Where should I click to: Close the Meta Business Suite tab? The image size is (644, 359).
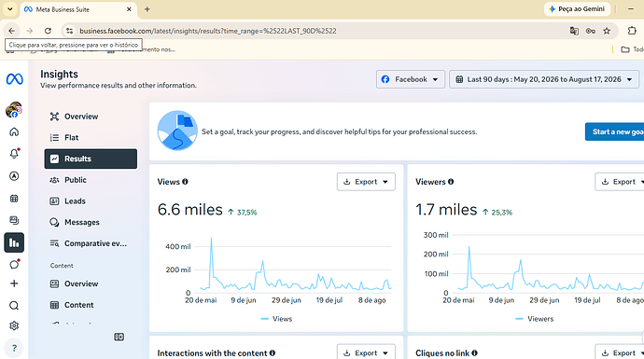click(129, 9)
